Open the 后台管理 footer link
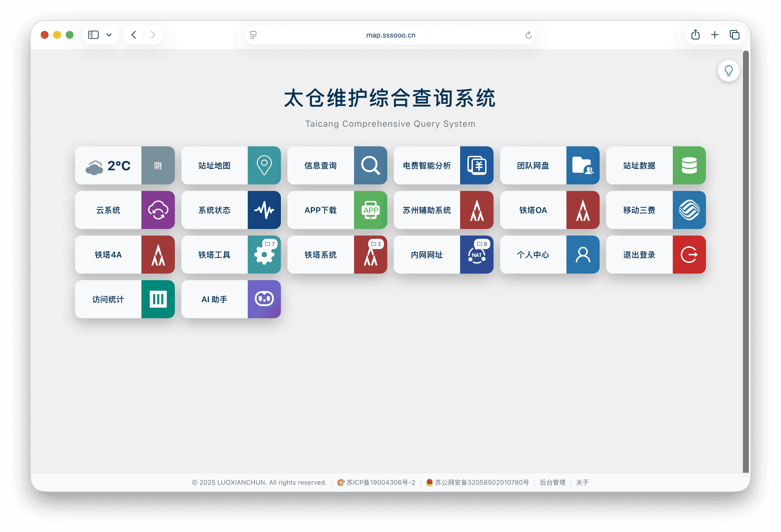 553,482
